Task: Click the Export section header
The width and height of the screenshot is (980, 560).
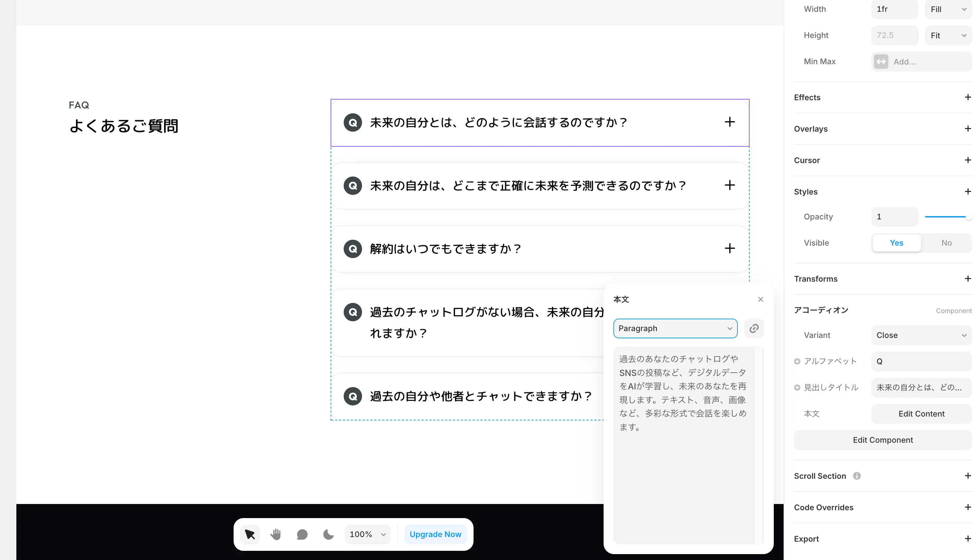Action: tap(806, 539)
